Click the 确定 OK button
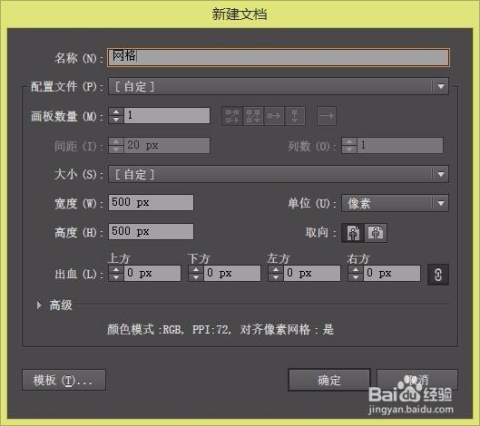480x426 pixels. [329, 380]
